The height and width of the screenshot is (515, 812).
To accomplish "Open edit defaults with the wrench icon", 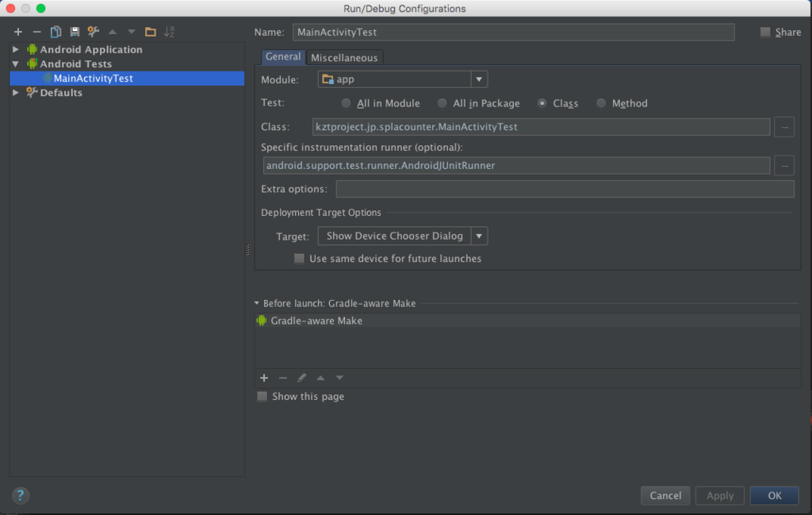I will (x=94, y=32).
